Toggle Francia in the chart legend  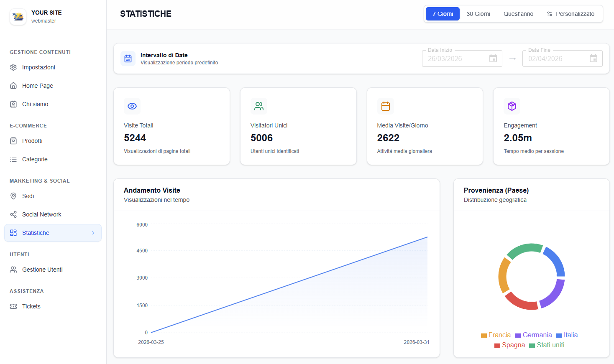[x=496, y=335]
